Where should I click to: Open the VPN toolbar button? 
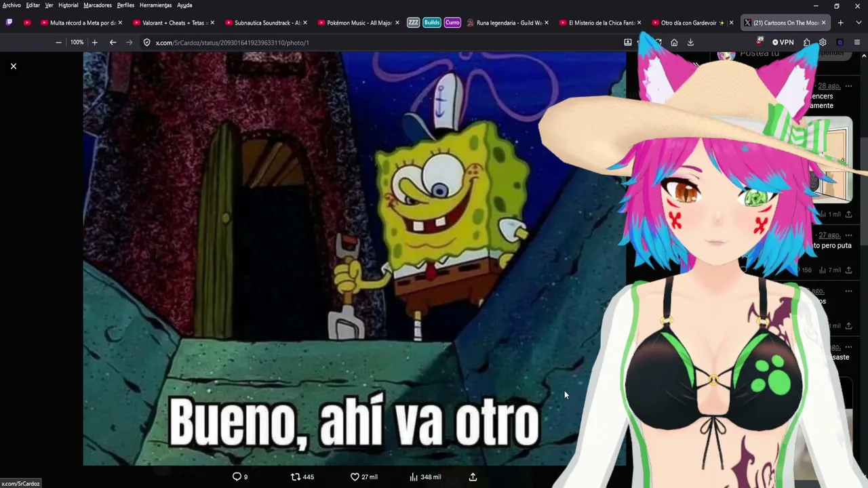(783, 42)
